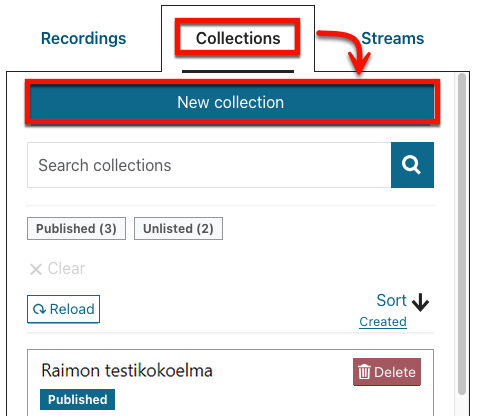This screenshot has width=482, height=416.
Task: Click the Reload button text
Action: [x=72, y=309]
